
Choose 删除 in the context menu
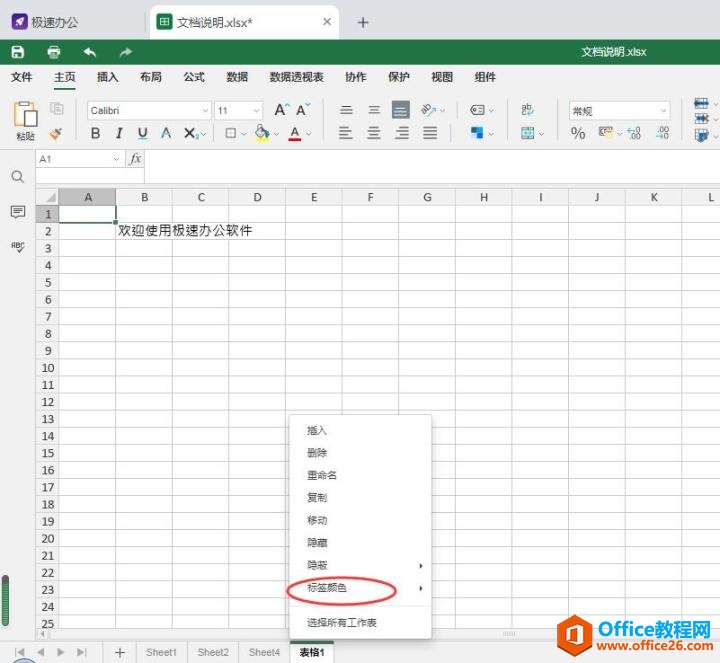pyautogui.click(x=317, y=453)
